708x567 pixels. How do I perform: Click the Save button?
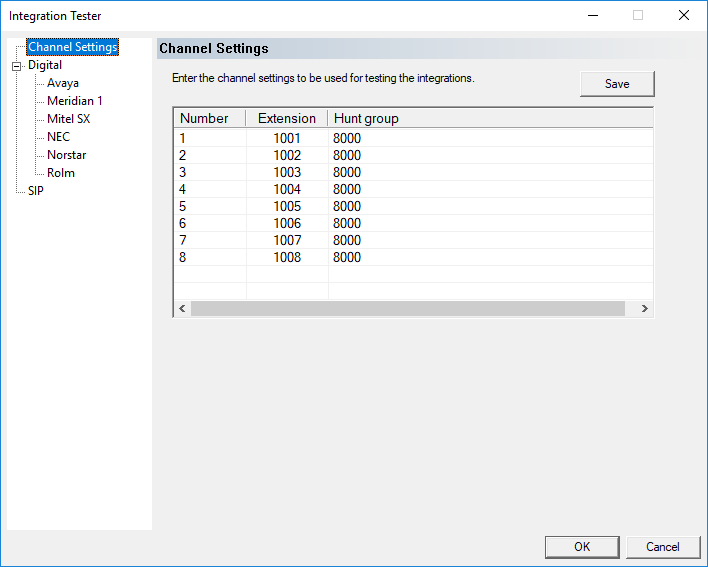616,84
